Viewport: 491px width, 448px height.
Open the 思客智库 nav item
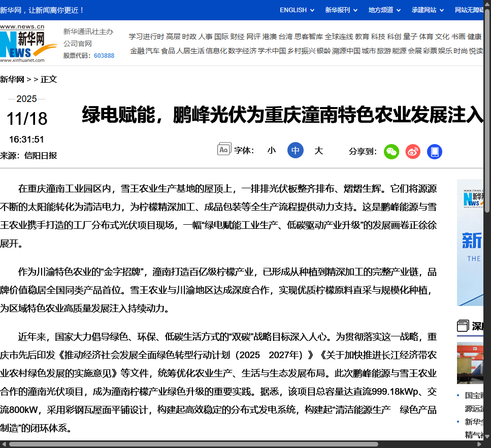click(309, 37)
